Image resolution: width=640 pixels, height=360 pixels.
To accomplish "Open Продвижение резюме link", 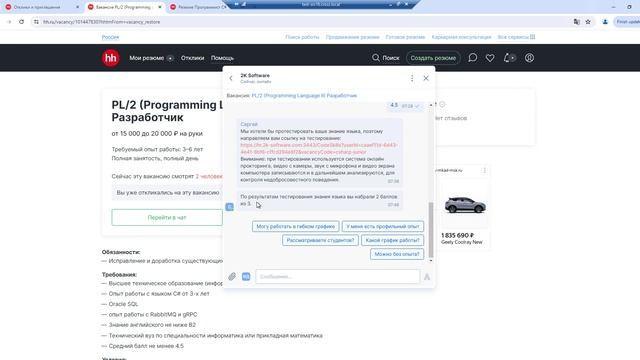I will pyautogui.click(x=352, y=37).
